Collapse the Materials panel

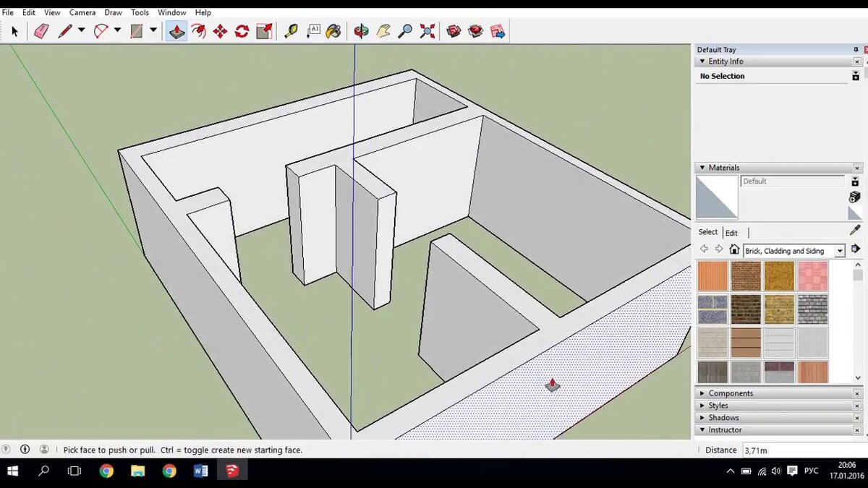click(702, 168)
